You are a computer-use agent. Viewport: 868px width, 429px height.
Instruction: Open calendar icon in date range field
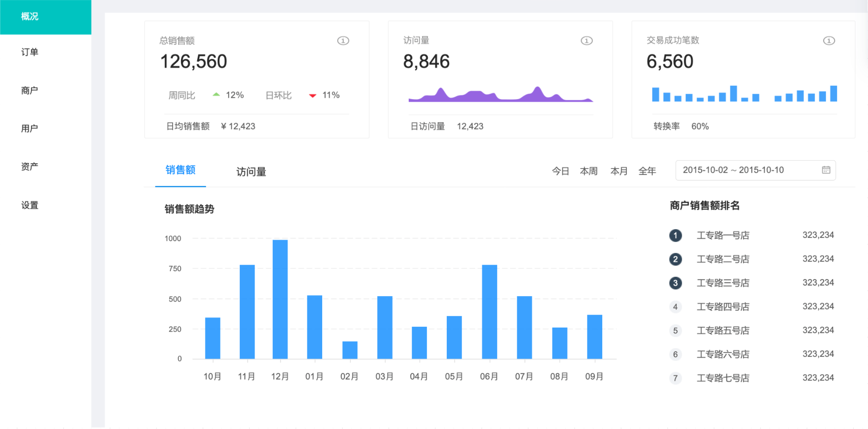tap(826, 170)
